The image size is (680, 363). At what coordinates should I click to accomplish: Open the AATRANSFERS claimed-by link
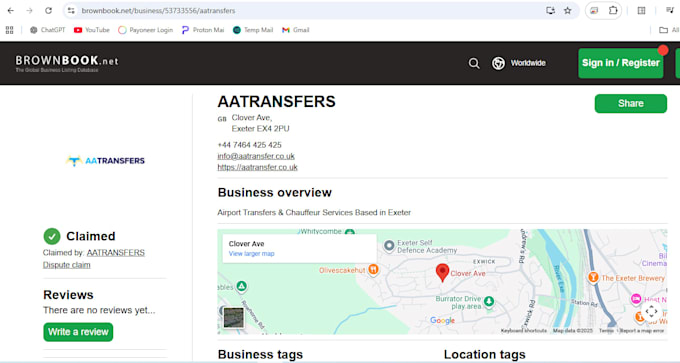pyautogui.click(x=116, y=253)
